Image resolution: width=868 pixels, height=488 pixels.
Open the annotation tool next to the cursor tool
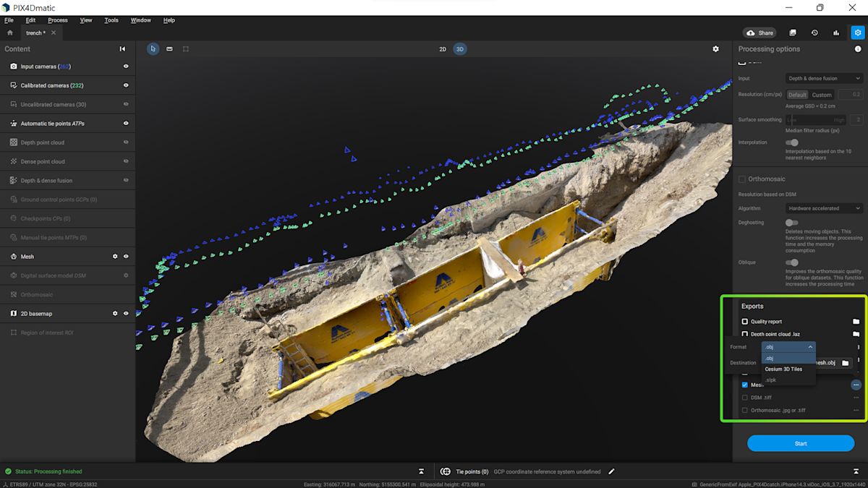(x=169, y=48)
